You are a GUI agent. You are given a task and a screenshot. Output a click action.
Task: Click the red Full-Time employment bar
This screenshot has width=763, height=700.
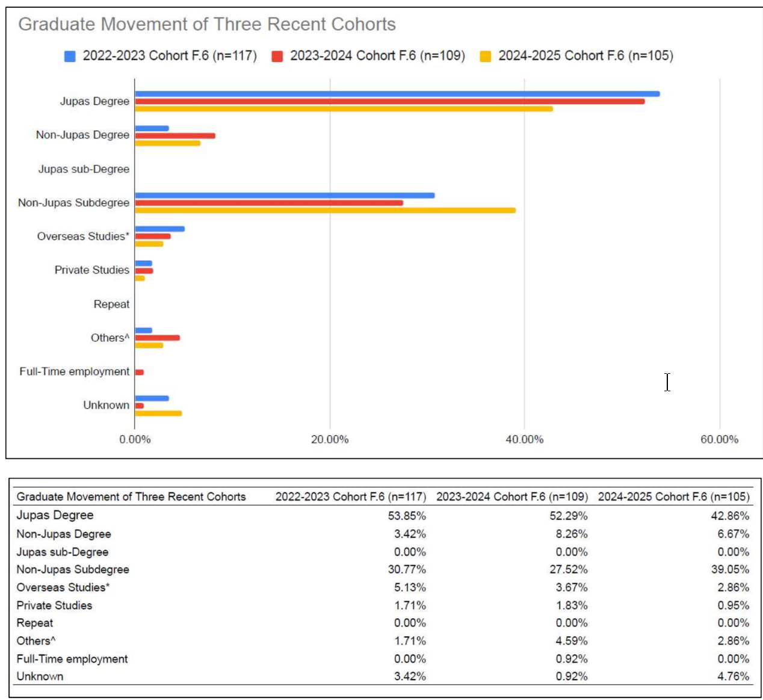[x=140, y=372]
